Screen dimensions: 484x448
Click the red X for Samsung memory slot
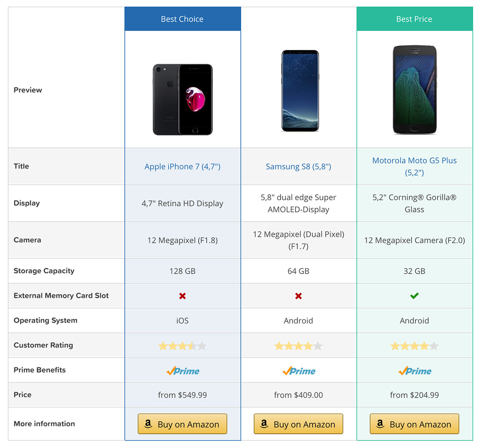coord(298,296)
